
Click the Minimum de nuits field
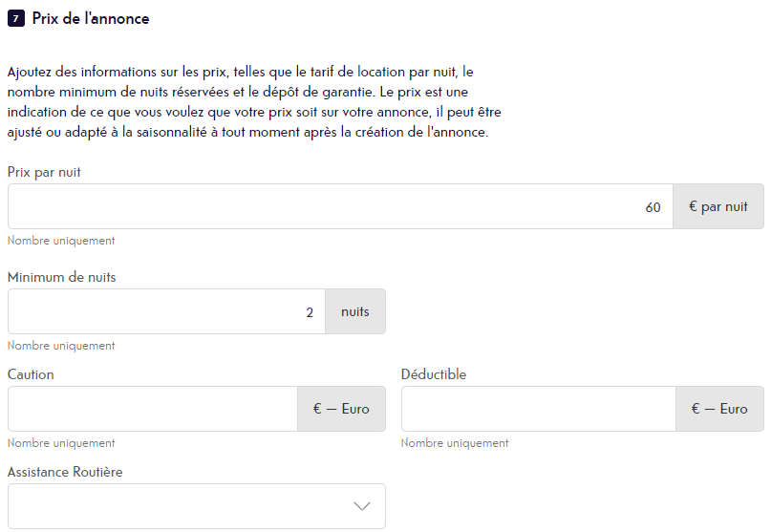(x=166, y=311)
